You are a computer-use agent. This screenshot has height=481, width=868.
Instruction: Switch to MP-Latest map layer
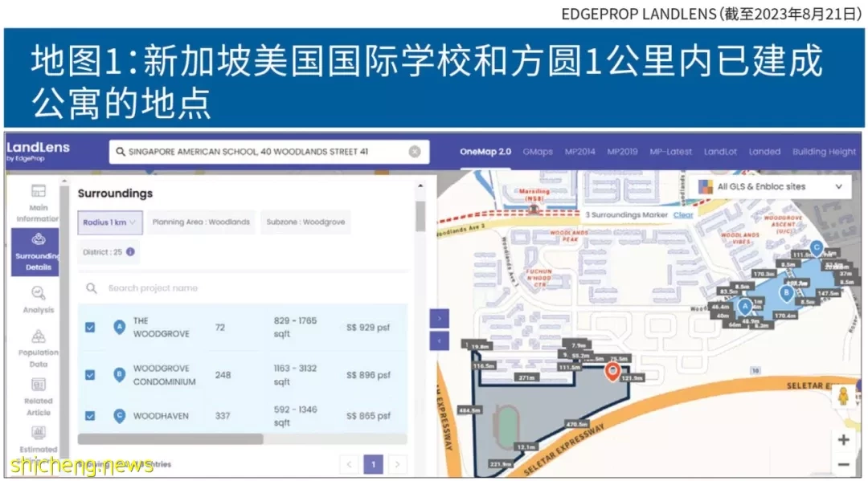(x=670, y=152)
